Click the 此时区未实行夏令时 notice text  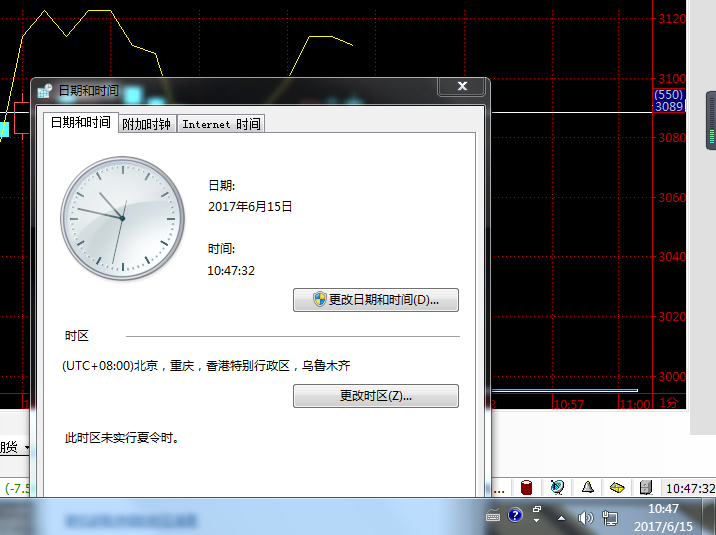122,438
